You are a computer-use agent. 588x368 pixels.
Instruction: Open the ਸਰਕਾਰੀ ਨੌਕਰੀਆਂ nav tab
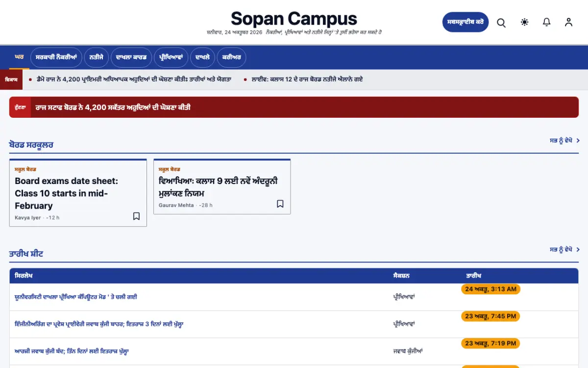point(56,57)
